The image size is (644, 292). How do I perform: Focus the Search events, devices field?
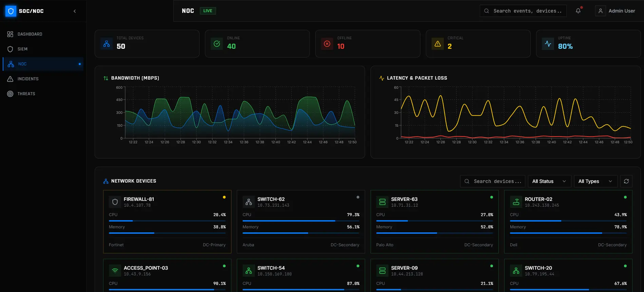523,11
